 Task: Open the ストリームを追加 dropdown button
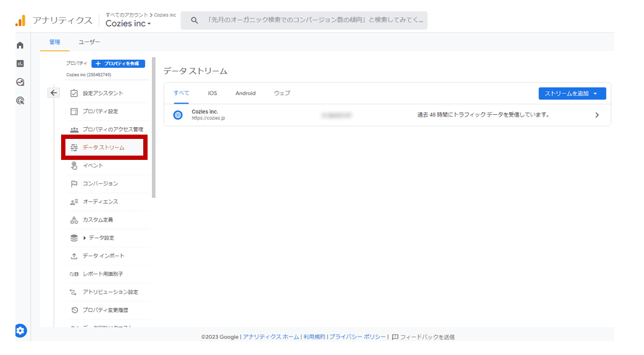point(572,93)
